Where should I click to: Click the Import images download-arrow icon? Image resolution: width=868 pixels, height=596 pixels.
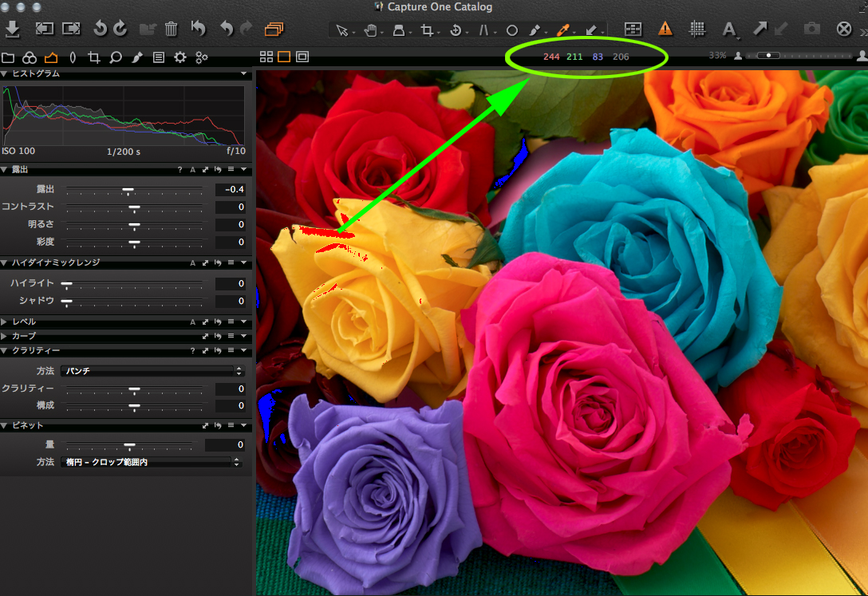[x=12, y=29]
